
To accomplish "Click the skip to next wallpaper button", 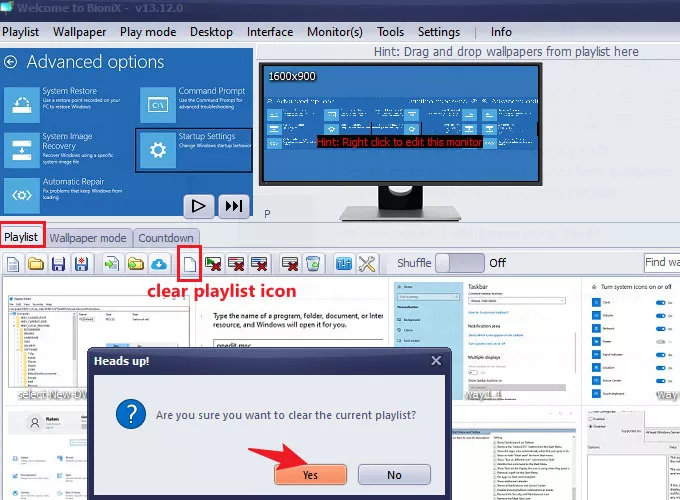I will coord(234,206).
